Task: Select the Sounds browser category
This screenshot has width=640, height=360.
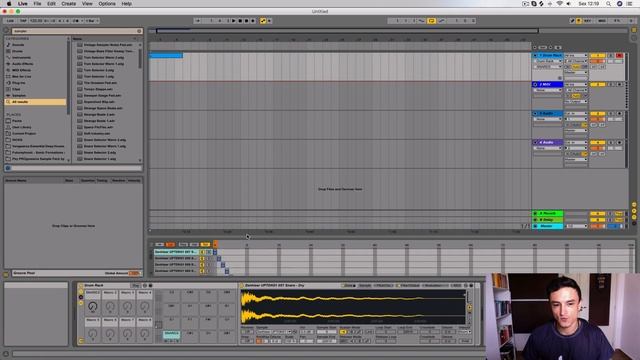Action: [18, 45]
